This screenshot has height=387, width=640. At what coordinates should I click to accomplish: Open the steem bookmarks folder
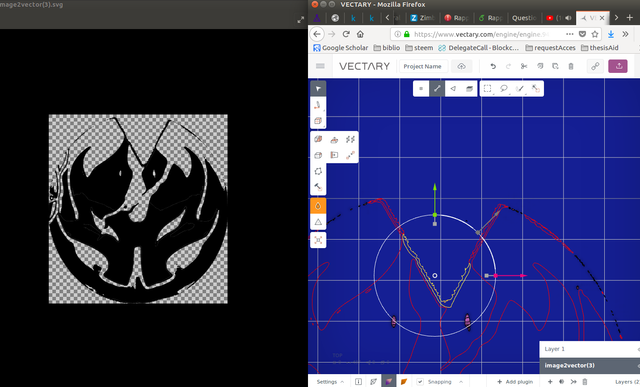[x=419, y=48]
